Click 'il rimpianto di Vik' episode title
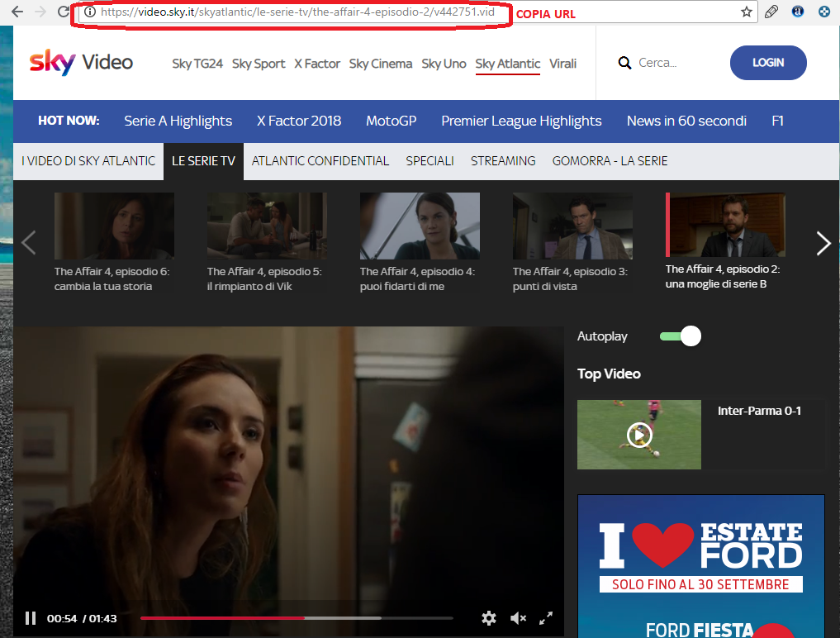Screen dimensions: 840x638 [x=249, y=286]
